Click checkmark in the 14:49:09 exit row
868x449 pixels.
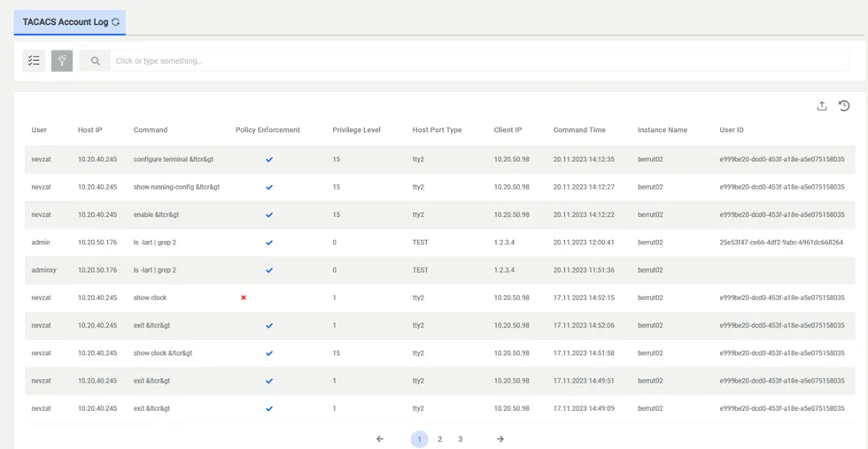(269, 408)
